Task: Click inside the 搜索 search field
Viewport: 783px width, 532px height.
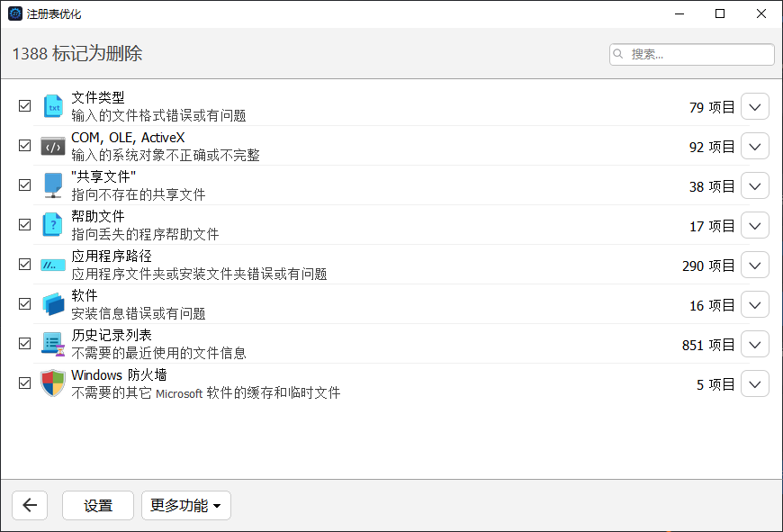Action: point(693,54)
